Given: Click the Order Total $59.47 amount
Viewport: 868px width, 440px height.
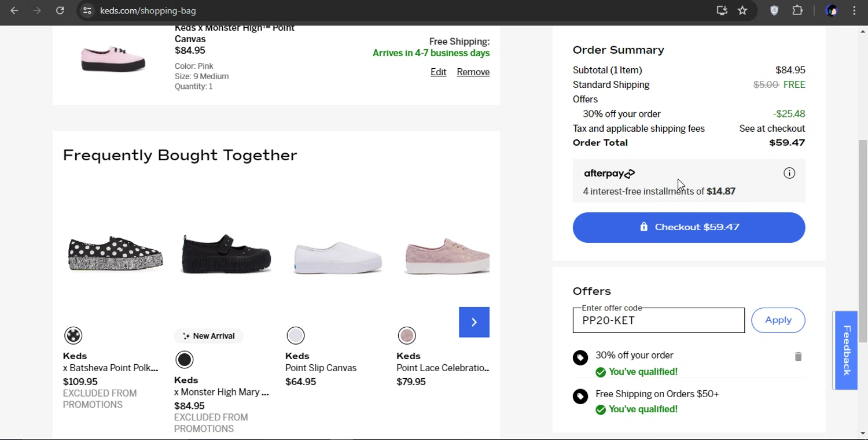Looking at the screenshot, I should point(787,143).
